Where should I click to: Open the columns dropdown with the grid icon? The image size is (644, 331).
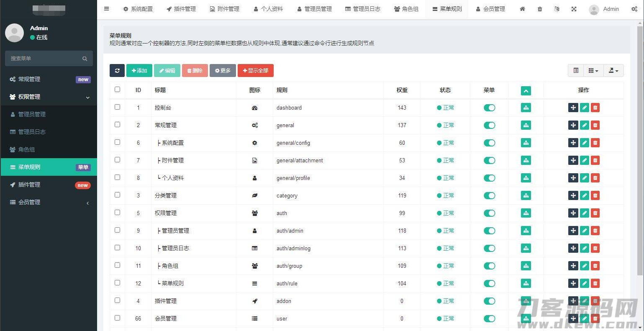point(593,71)
